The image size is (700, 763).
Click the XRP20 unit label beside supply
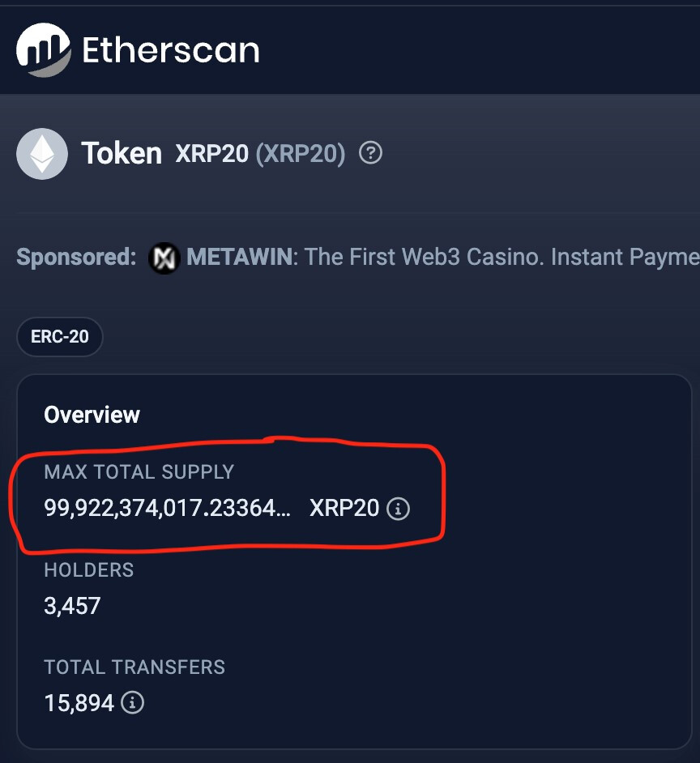pos(344,509)
